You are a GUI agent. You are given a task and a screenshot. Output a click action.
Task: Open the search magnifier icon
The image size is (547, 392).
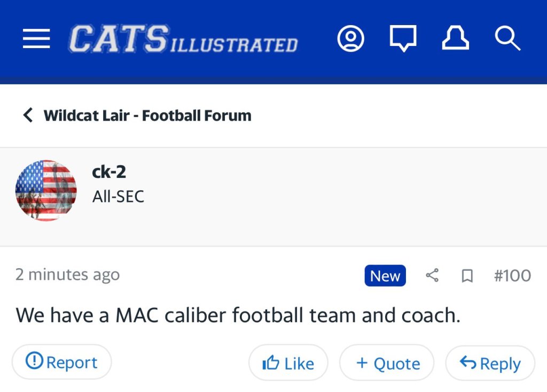click(507, 39)
